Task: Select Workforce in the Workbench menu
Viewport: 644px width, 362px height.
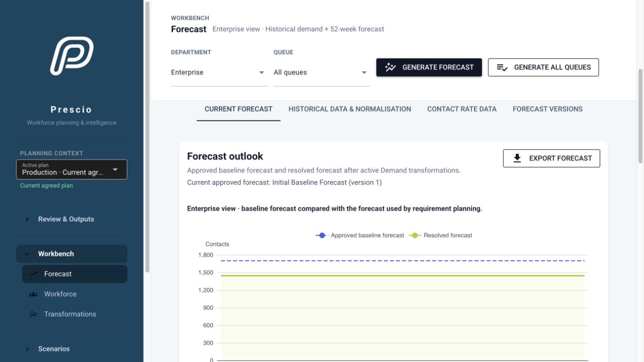Action: (x=74, y=294)
